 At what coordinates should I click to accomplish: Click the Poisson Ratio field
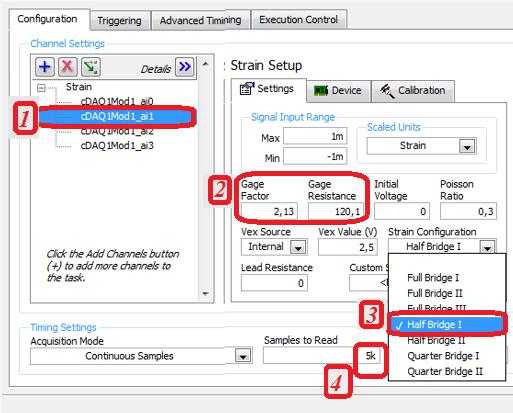[468, 211]
